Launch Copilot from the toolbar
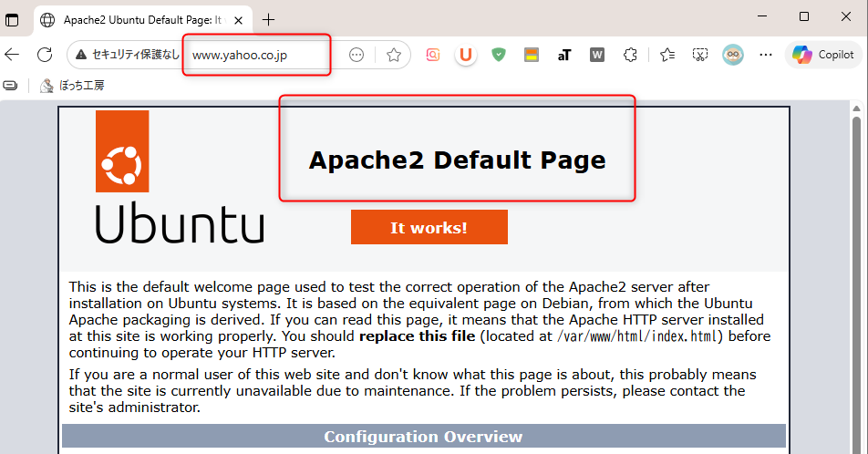 click(x=823, y=55)
